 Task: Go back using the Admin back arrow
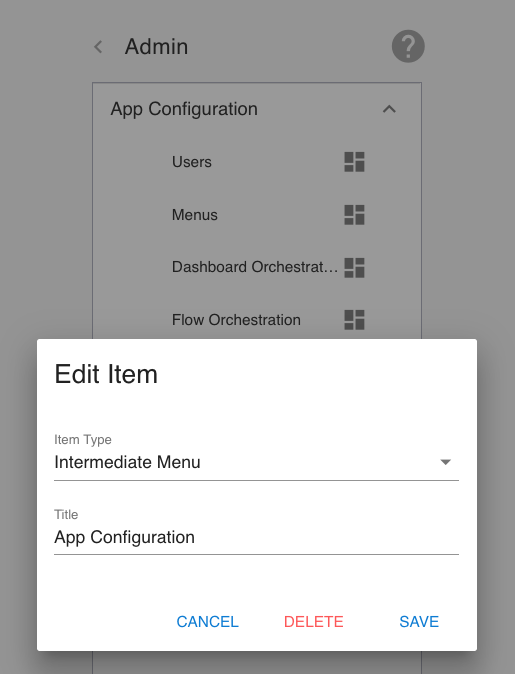pyautogui.click(x=98, y=46)
